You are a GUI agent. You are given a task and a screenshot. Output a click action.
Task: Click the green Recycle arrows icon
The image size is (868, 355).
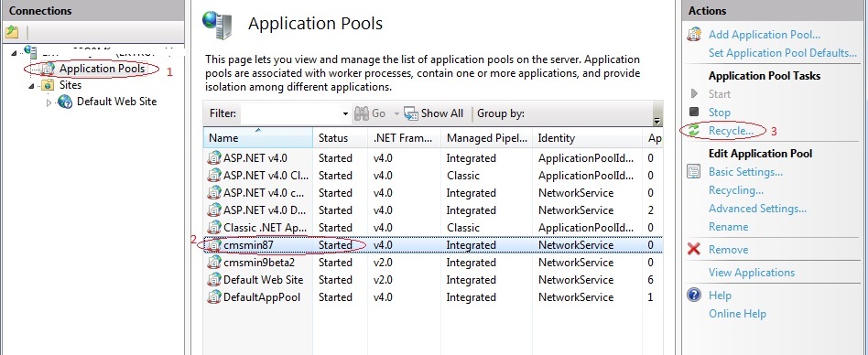pyautogui.click(x=694, y=131)
